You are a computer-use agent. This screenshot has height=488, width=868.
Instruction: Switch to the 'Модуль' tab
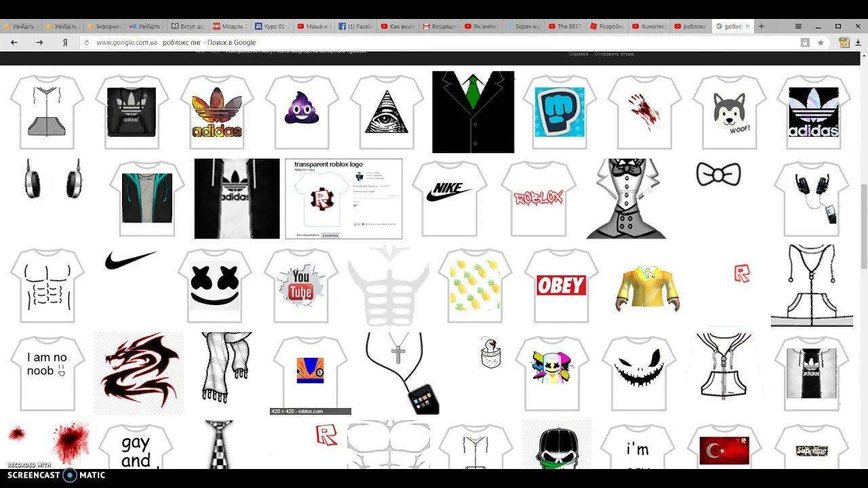[230, 26]
